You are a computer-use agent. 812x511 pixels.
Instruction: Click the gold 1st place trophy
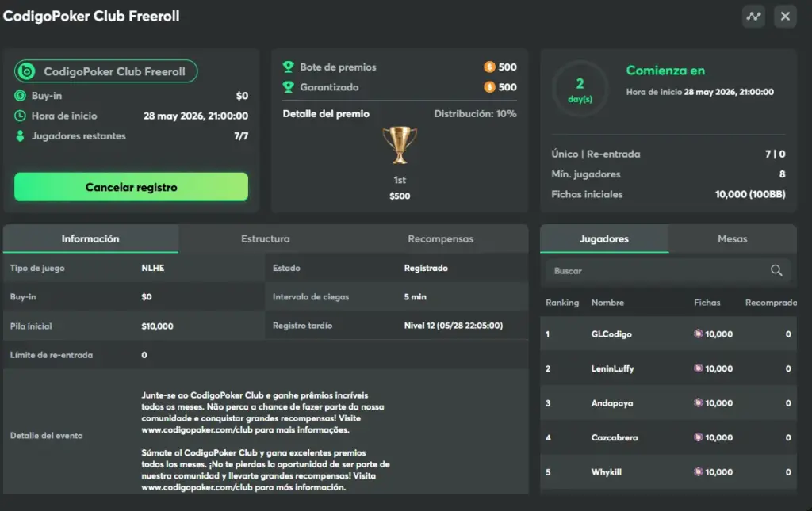coord(400,145)
